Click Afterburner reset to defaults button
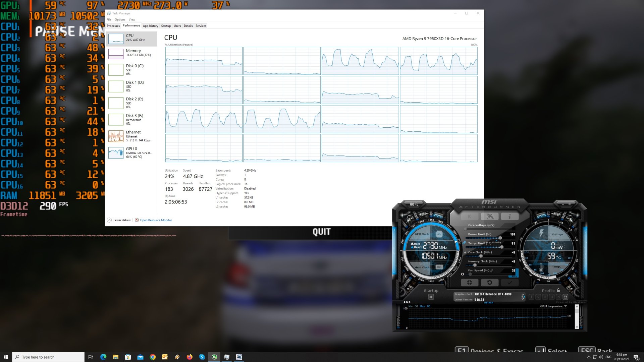The width and height of the screenshot is (644, 362). pyautogui.click(x=489, y=283)
